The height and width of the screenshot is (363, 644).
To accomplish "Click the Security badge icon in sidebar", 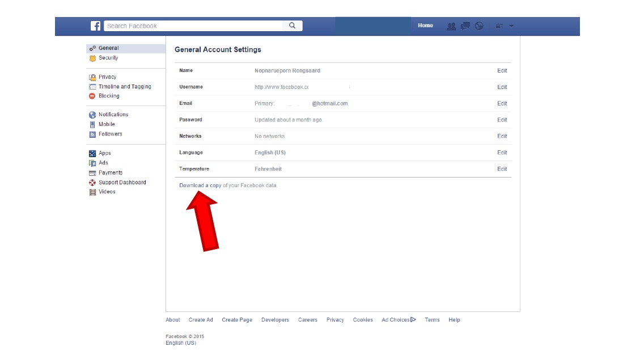I will coord(92,58).
